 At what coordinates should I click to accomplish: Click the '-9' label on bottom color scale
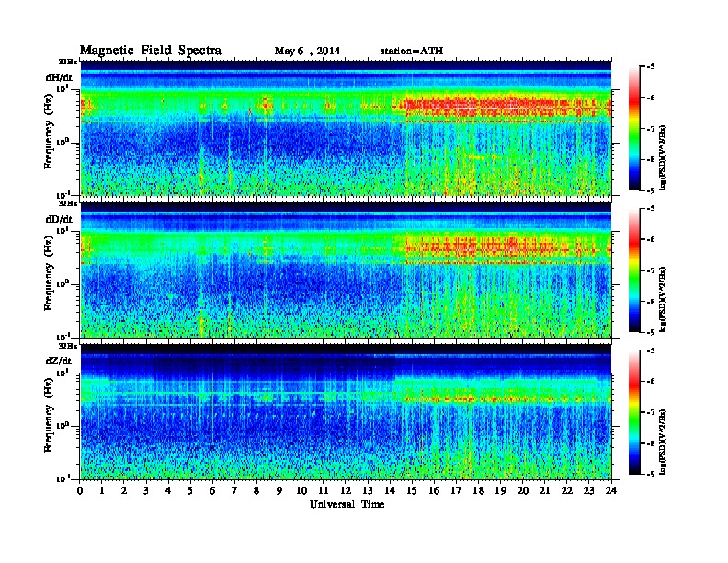pos(651,474)
